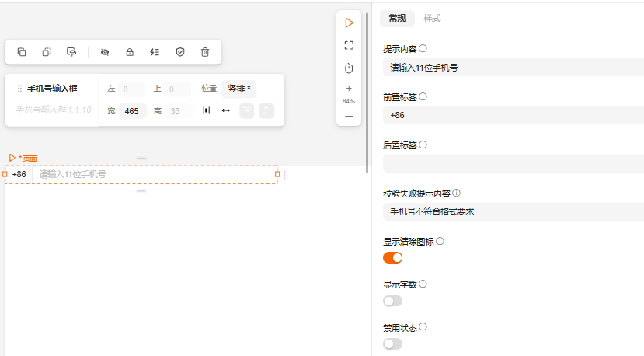The width and height of the screenshot is (644, 356).
Task: Enable the 禁用状态 toggle
Action: coord(392,344)
